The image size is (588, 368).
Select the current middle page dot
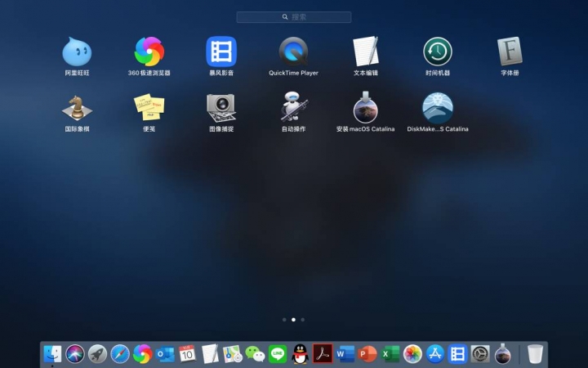tap(293, 320)
